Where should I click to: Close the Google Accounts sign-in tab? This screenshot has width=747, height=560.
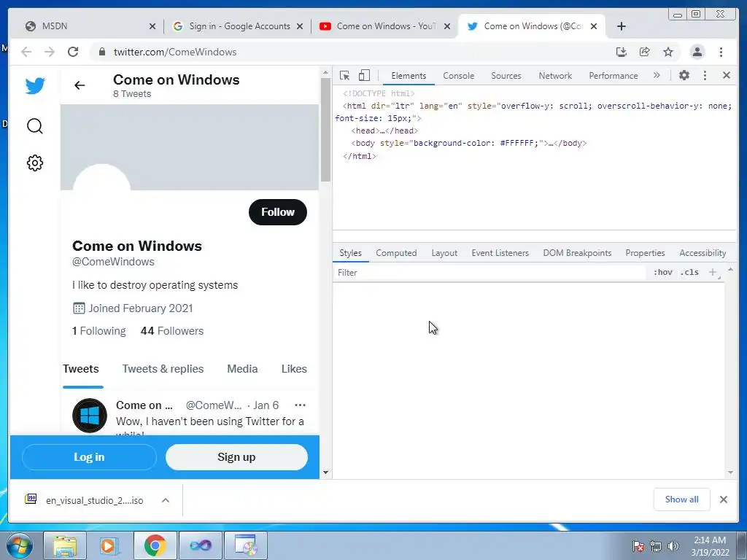tap(300, 26)
